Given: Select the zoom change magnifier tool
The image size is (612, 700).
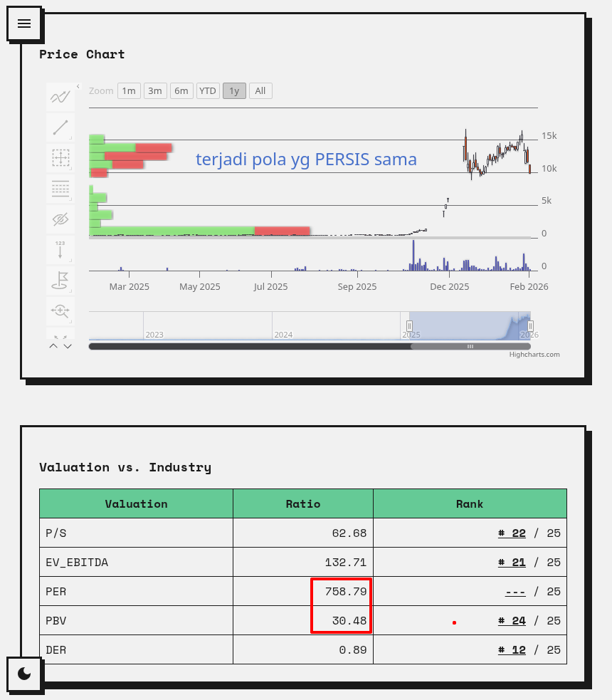Looking at the screenshot, I should (60, 311).
